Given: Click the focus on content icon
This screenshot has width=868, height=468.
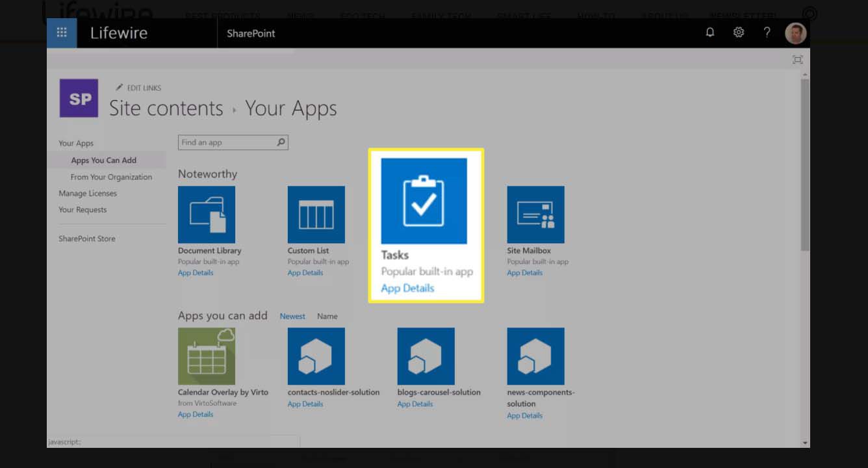Looking at the screenshot, I should coord(798,60).
